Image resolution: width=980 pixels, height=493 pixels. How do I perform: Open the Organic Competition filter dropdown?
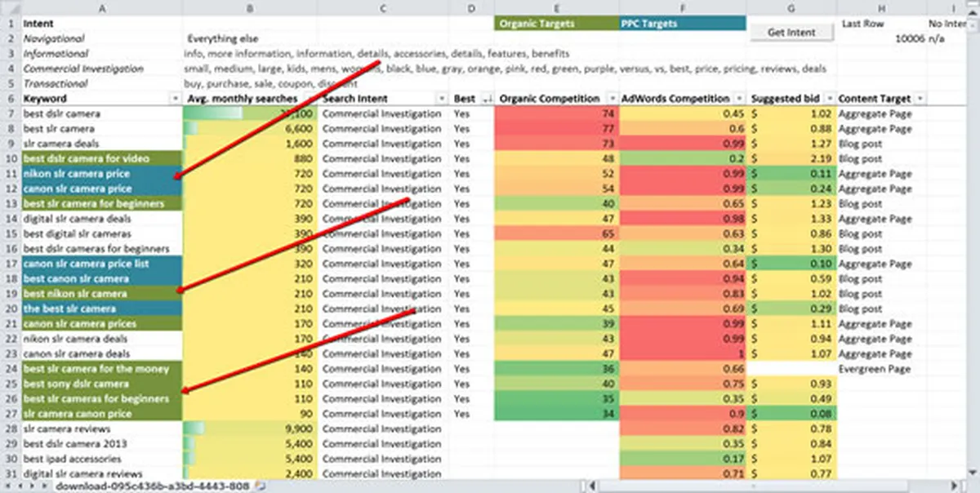pyautogui.click(x=612, y=99)
